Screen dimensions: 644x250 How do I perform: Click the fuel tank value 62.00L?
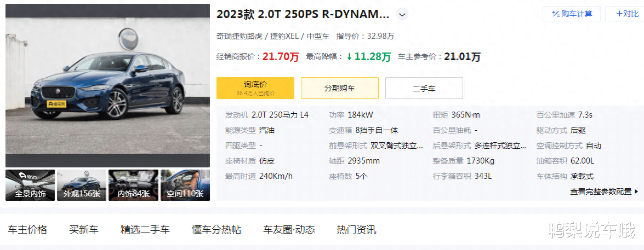point(583,161)
